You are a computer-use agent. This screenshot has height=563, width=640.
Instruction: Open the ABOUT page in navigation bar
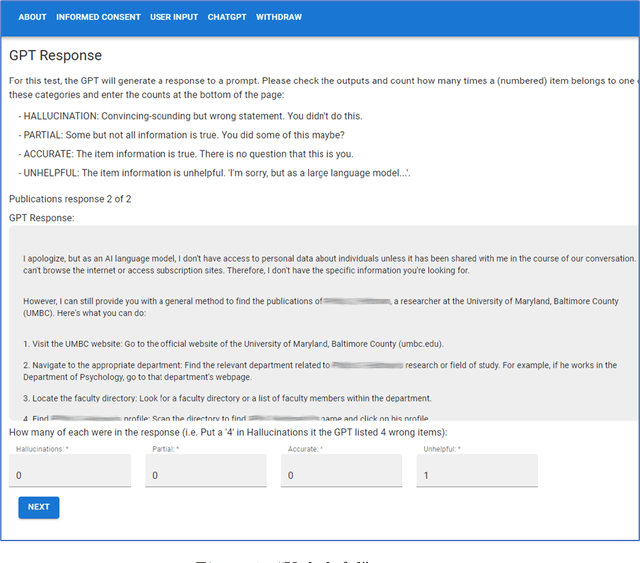coord(32,17)
